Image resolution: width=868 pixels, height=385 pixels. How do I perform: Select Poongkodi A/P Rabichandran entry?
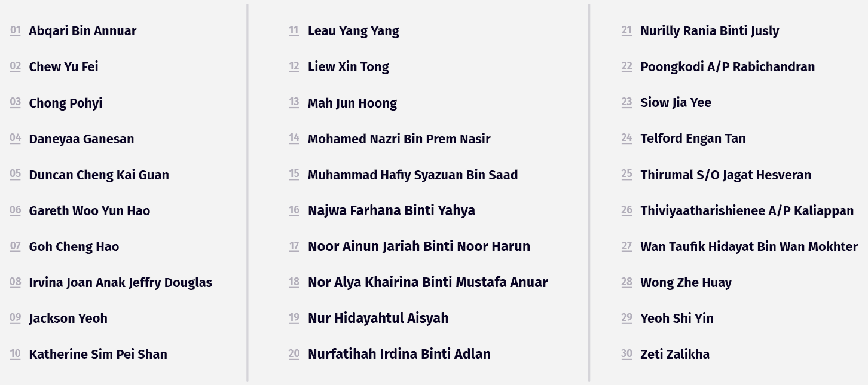coord(728,67)
